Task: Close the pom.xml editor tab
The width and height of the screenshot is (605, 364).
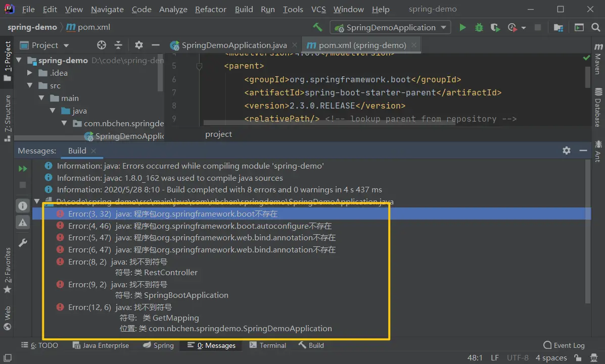Action: tap(413, 45)
